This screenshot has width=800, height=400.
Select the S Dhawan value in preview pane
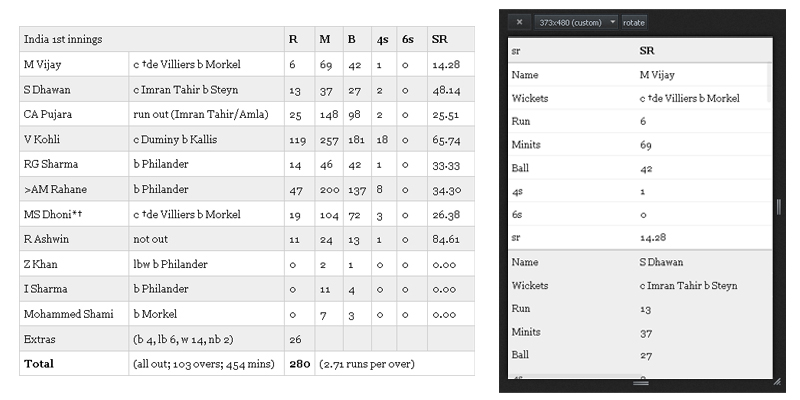coord(661,262)
